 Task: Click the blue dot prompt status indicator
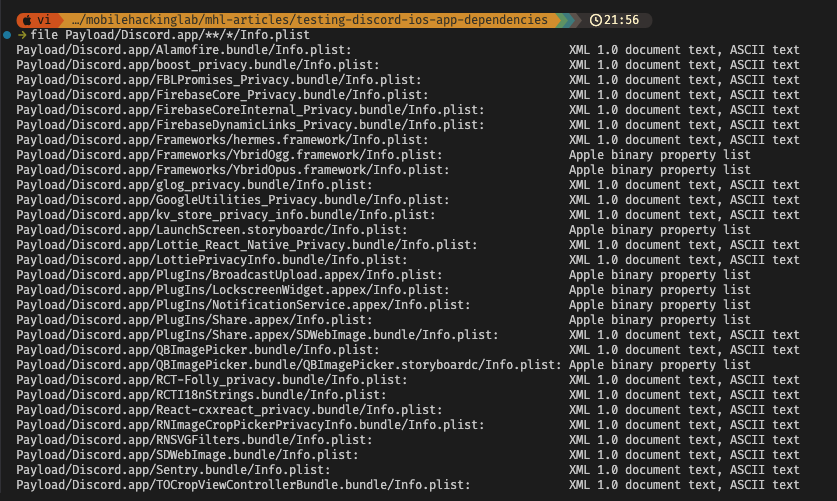pyautogui.click(x=7, y=35)
